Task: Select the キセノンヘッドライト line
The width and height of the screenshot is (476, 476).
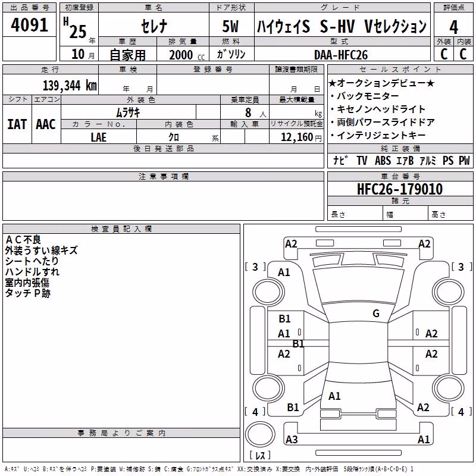Action: (x=377, y=109)
